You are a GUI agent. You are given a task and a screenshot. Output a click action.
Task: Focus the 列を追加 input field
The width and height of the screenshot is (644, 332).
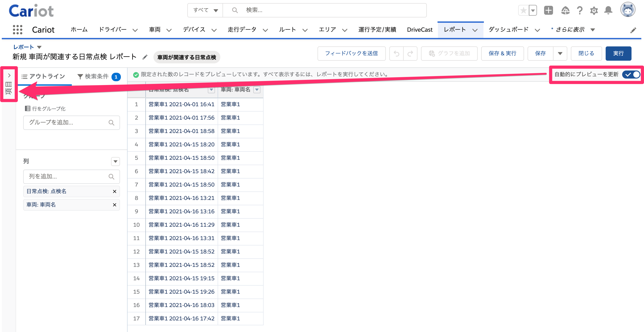[x=72, y=177]
